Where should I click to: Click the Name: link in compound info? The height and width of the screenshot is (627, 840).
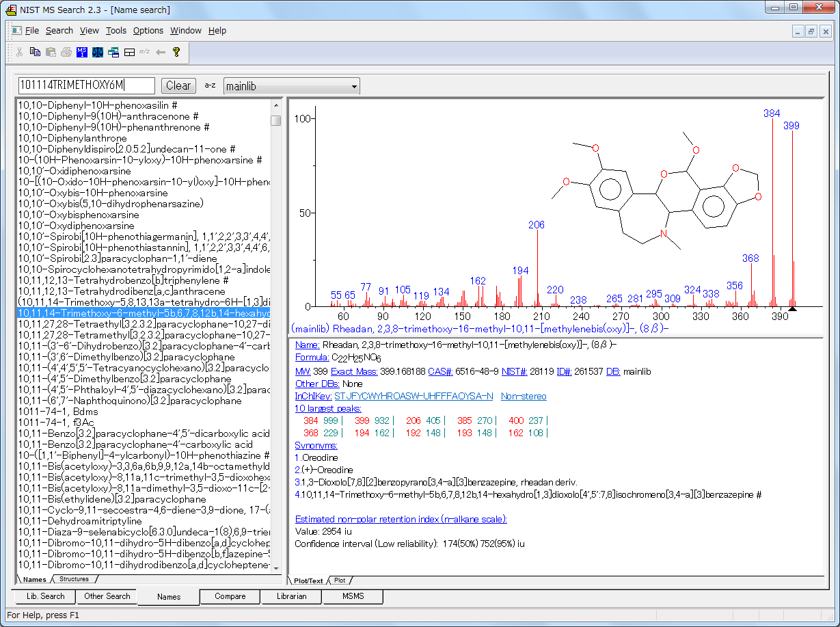(307, 345)
